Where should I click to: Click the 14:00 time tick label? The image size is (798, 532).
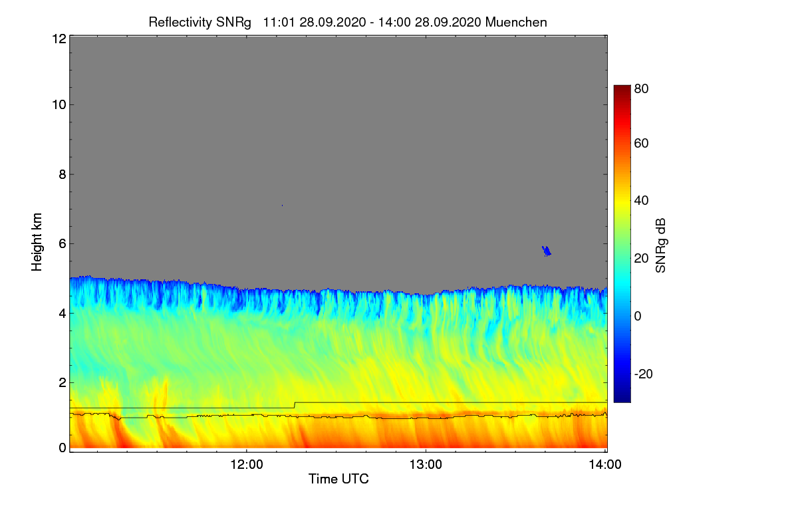click(x=605, y=465)
